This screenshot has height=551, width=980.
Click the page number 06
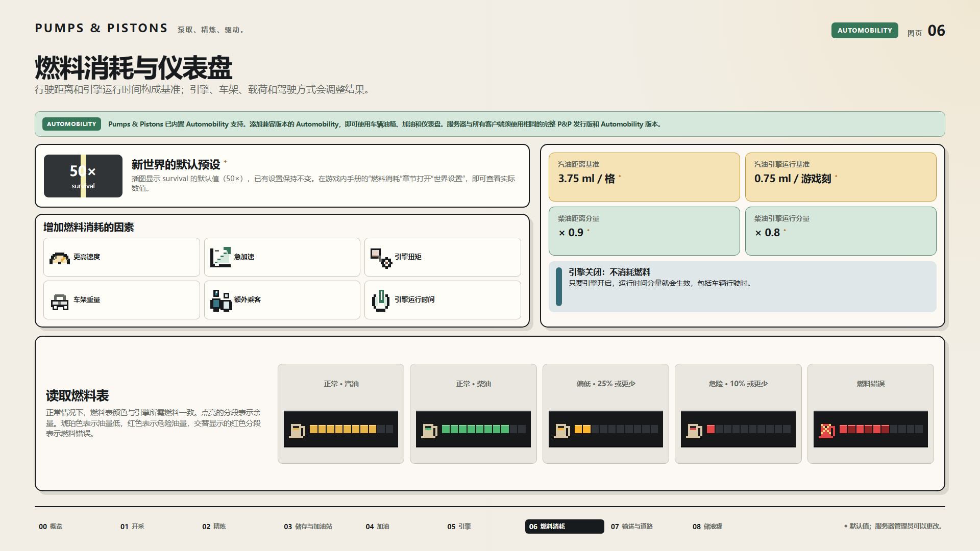(x=937, y=31)
